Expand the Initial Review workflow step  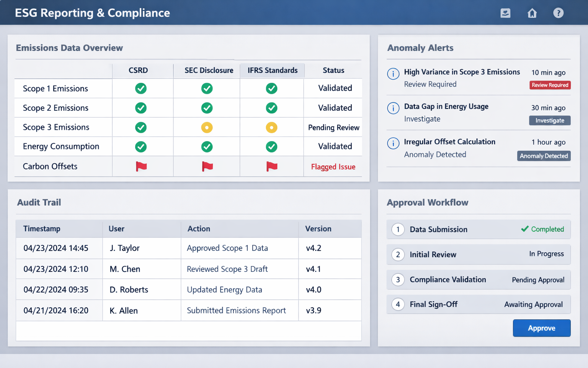(x=479, y=254)
